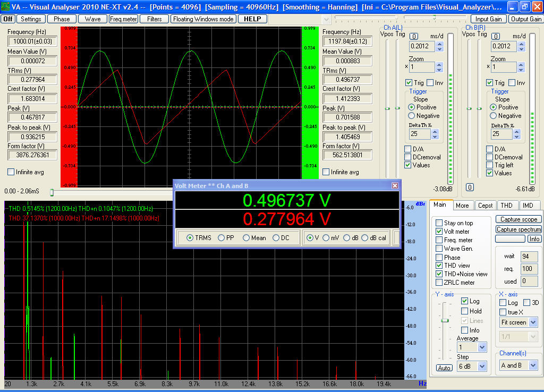Enable the Stay on top checkbox
This screenshot has width=544, height=392.
(x=439, y=223)
